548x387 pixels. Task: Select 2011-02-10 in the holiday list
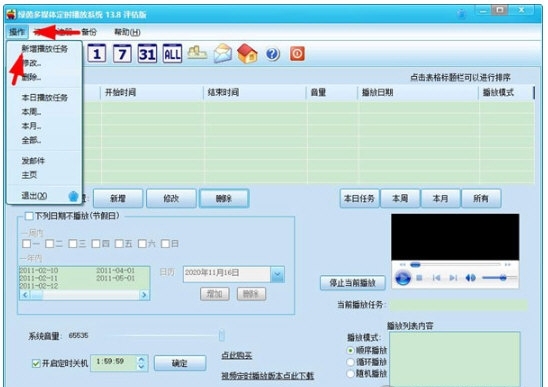click(38, 271)
